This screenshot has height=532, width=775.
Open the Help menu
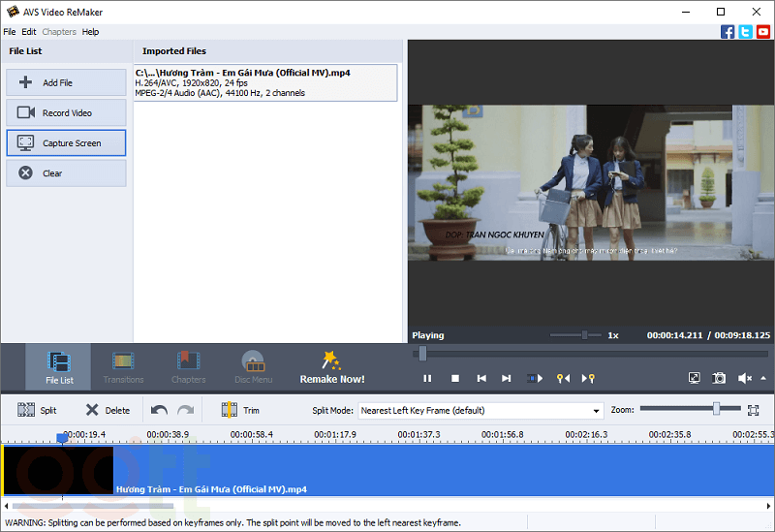pyautogui.click(x=90, y=32)
